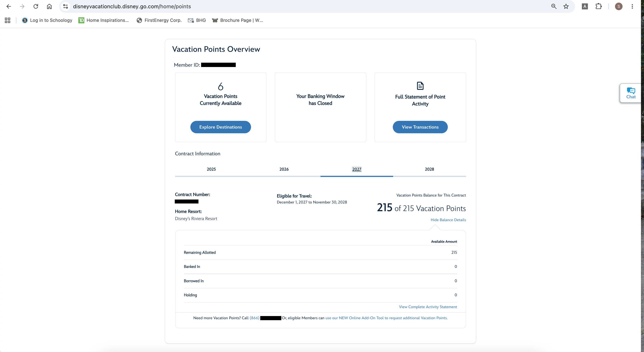Switch to the 2028 contract tab
Screen dimensions: 644x352
430,169
